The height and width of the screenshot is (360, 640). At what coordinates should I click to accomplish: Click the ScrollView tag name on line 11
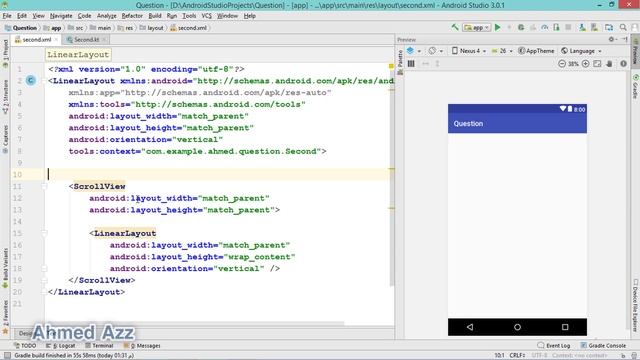pos(99,187)
